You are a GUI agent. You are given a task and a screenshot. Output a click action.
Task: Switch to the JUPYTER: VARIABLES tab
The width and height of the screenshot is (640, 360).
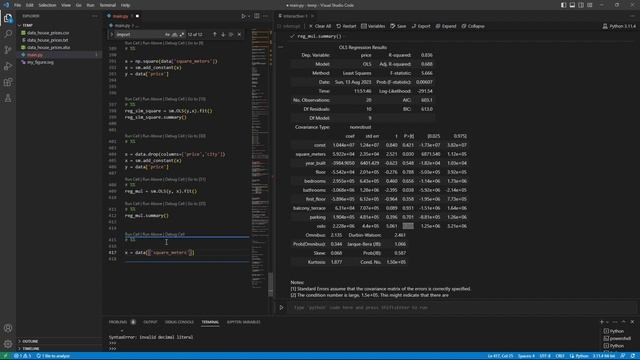(x=244, y=322)
